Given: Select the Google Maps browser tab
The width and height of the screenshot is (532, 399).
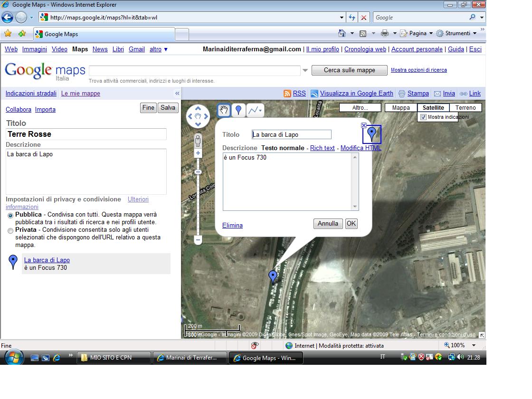Looking at the screenshot, I should click(104, 34).
